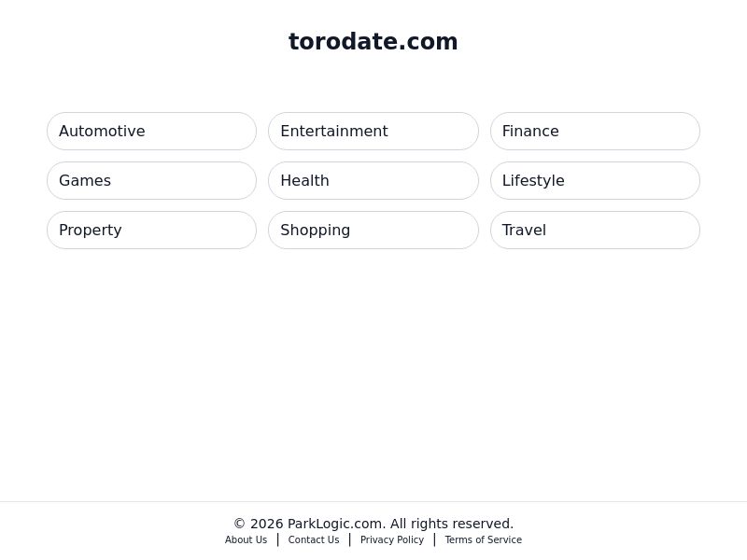
Task: Click the About Us footer item
Action: [x=246, y=539]
